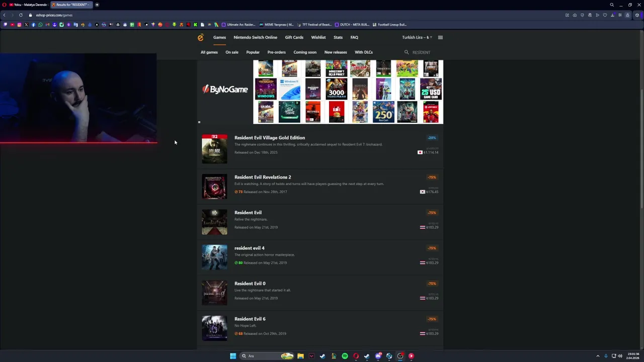This screenshot has height=362, width=644.
Task: Click the Opera logo menu button
Action: pos(5,5)
